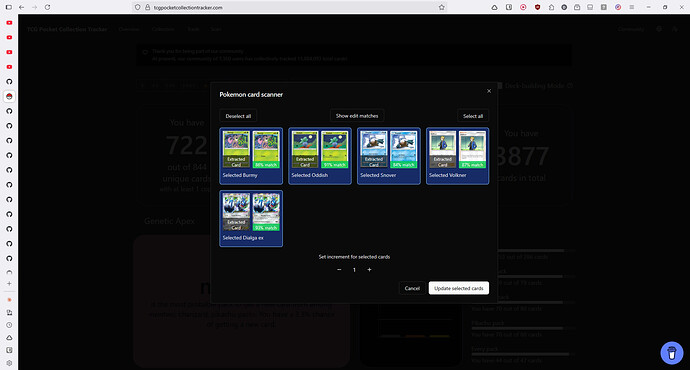Image resolution: width=690 pixels, height=370 pixels.
Task: Go forward with the browser forward arrow
Action: tap(35, 7)
